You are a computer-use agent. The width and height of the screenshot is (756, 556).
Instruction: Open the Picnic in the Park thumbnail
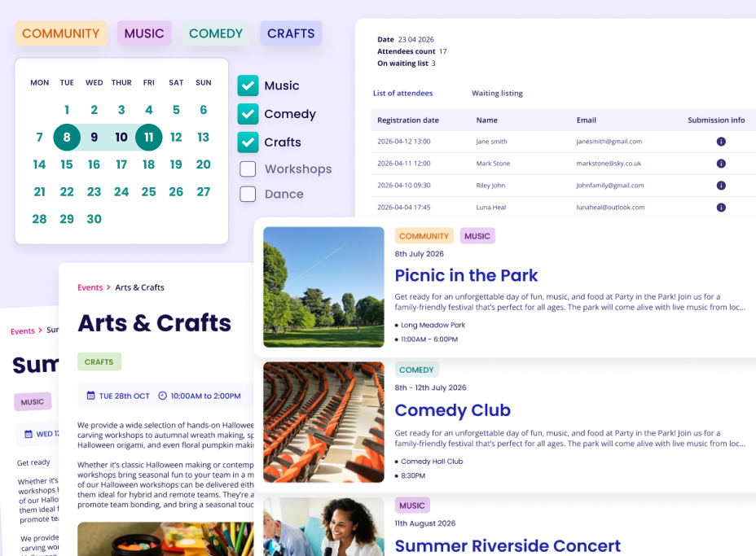click(x=323, y=287)
